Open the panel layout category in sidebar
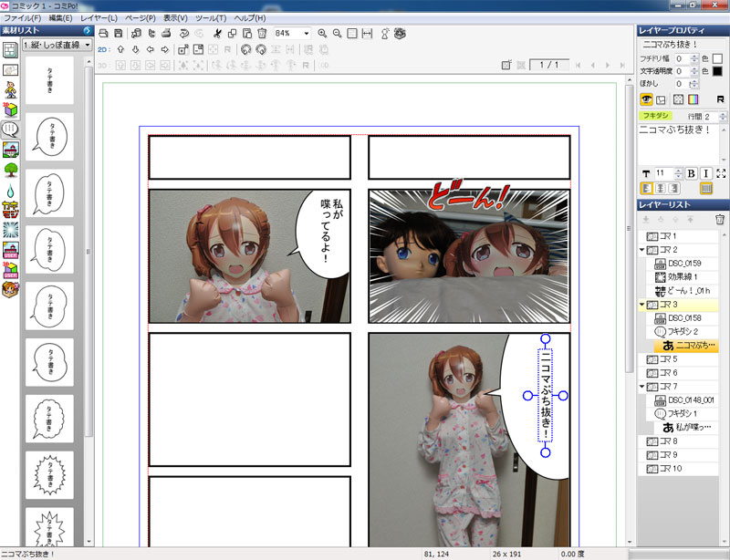This screenshot has height=560, width=730. point(10,50)
